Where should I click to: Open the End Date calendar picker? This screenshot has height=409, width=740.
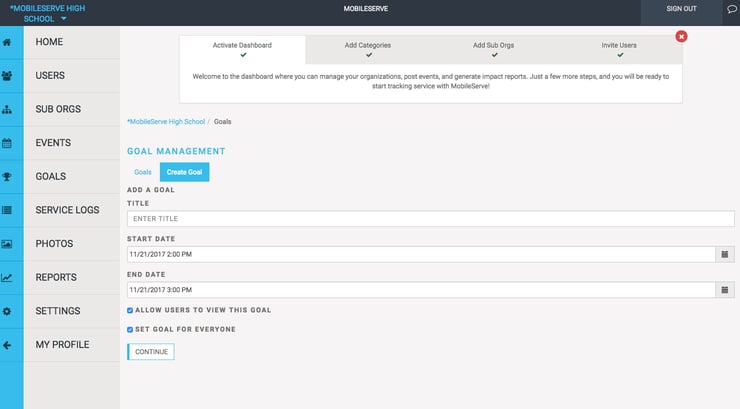tap(725, 290)
